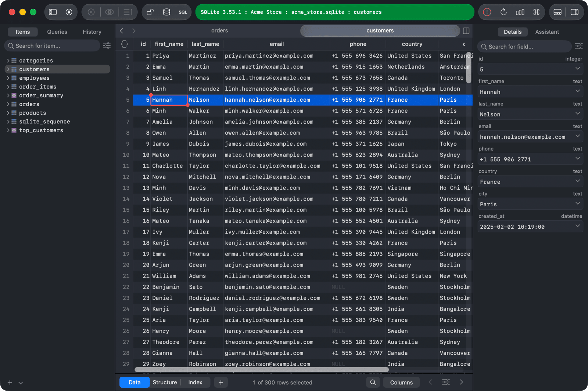This screenshot has height=391, width=588.
Task: Click the red alert warning icon
Action: (x=487, y=12)
